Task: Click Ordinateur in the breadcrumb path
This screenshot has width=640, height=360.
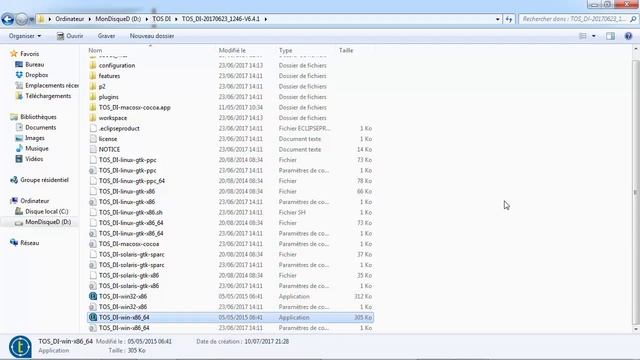Action: coord(70,19)
